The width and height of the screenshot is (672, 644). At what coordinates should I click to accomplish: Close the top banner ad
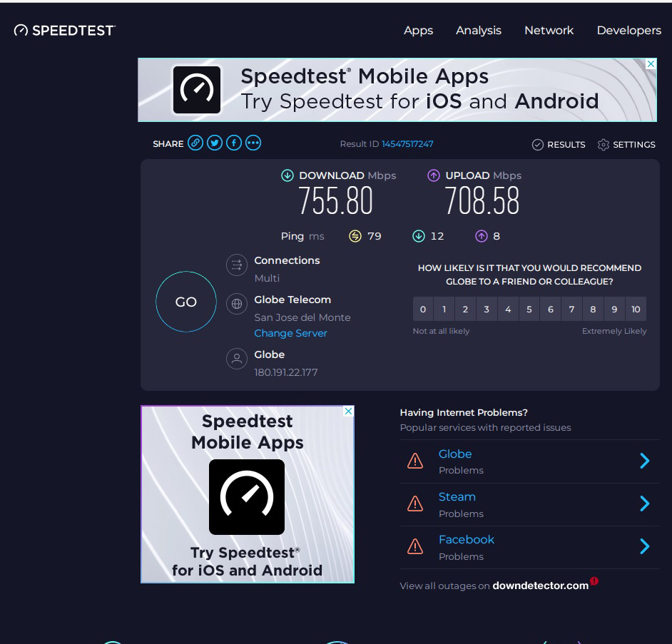coord(651,64)
